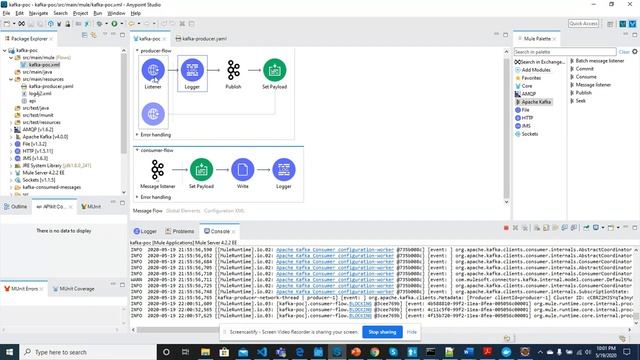Click Windows search box on taskbar
This screenshot has width=640, height=360.
click(x=88, y=352)
